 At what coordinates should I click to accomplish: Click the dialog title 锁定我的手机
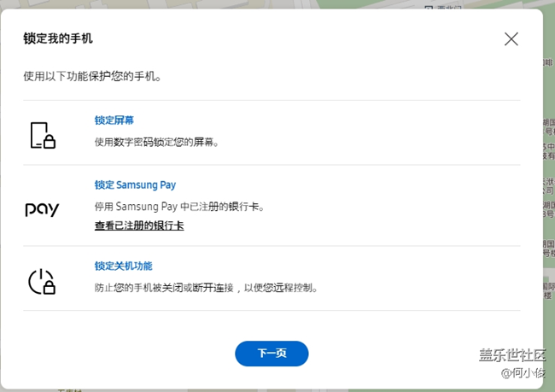(x=58, y=38)
